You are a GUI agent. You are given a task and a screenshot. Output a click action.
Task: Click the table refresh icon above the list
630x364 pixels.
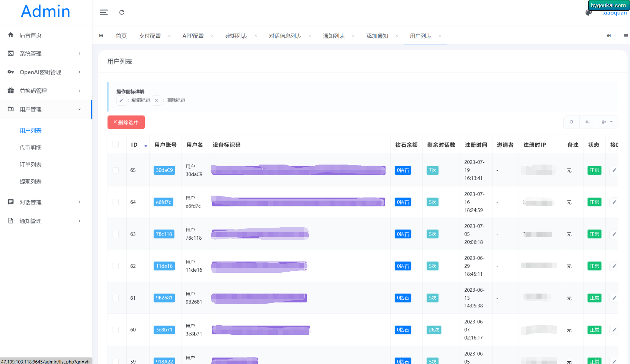[571, 122]
